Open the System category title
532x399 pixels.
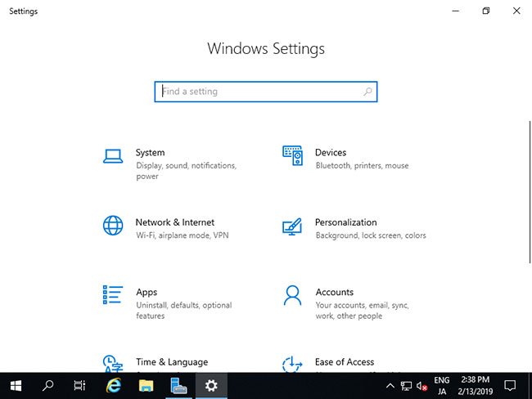(x=151, y=153)
